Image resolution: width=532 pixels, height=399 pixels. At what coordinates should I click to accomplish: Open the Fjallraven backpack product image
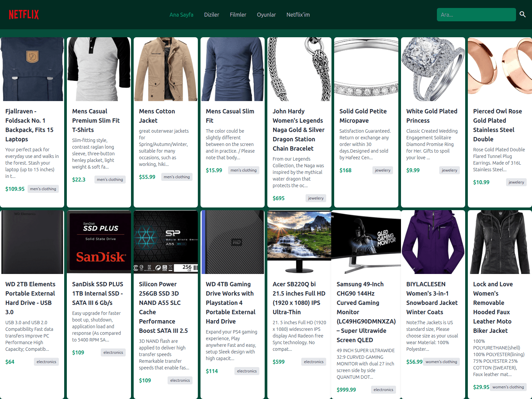[32, 69]
